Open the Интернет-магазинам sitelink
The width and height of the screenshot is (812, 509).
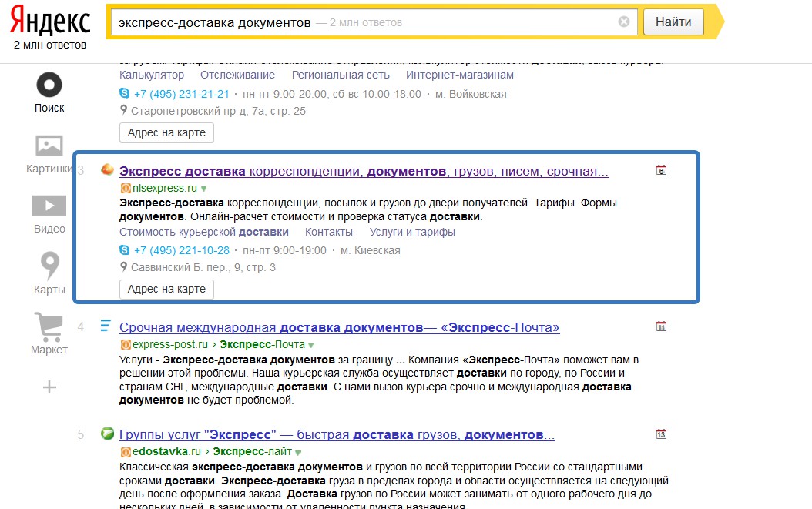coord(460,75)
